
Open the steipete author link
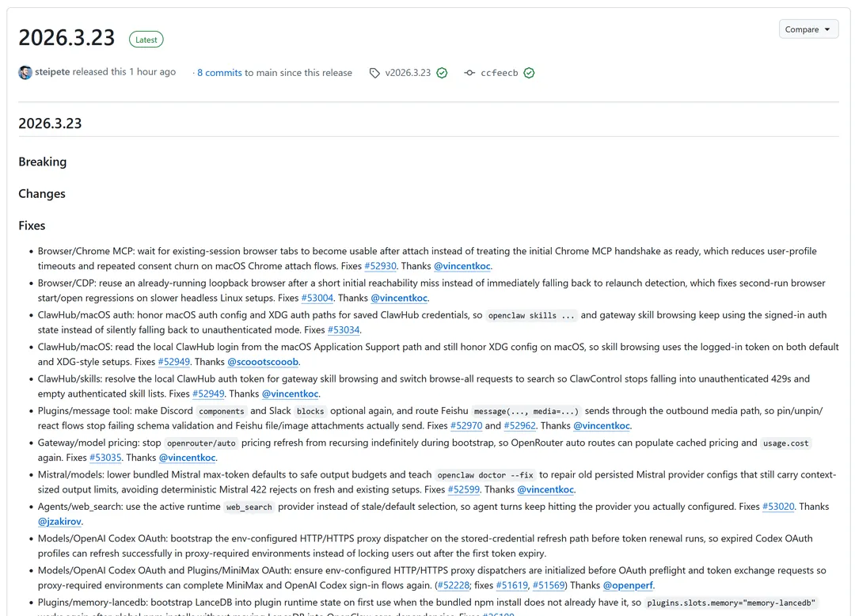coord(52,72)
